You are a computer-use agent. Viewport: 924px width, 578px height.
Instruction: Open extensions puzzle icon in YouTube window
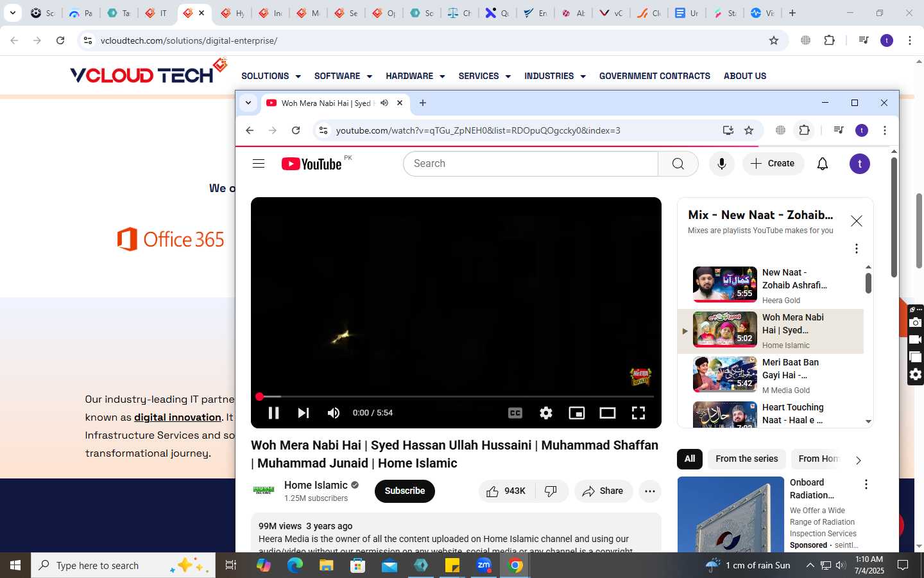click(x=805, y=130)
